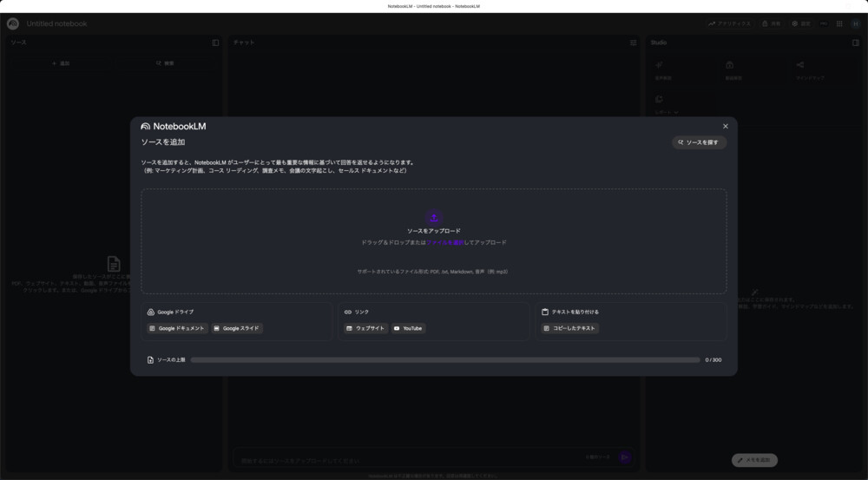Click the Google ドライブ drive icon
Image resolution: width=868 pixels, height=480 pixels.
[150, 312]
